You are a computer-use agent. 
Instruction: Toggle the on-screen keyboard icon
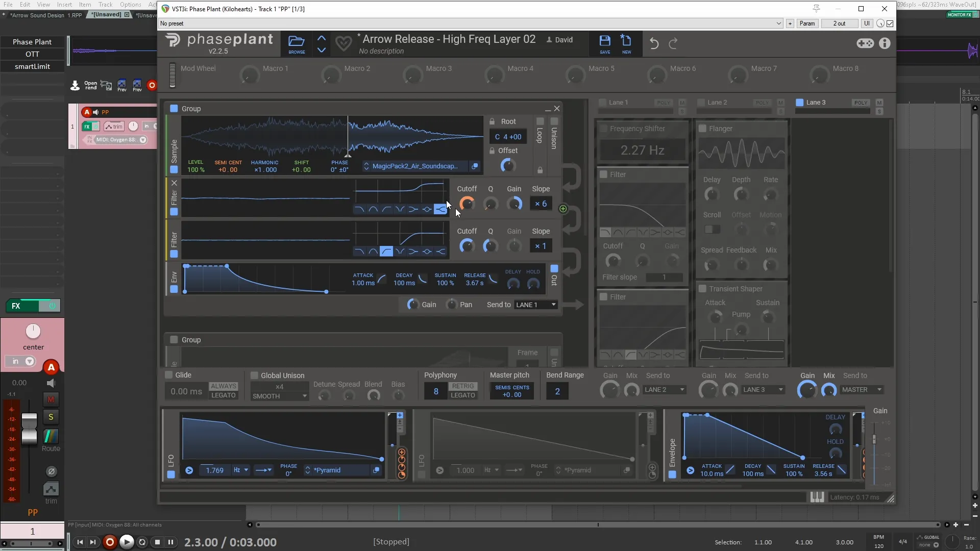(x=817, y=497)
